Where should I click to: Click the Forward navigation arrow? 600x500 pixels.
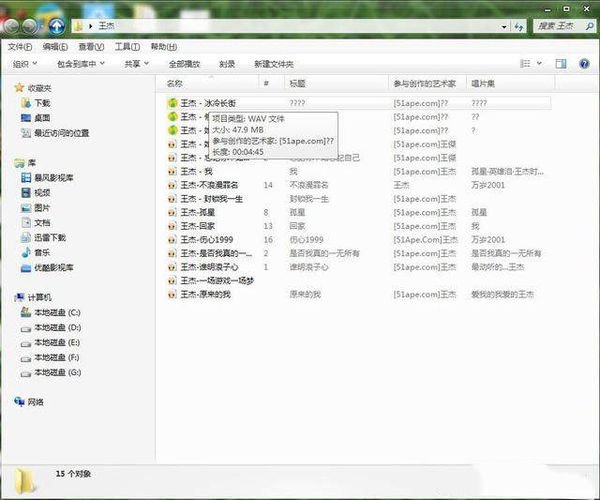(30, 26)
